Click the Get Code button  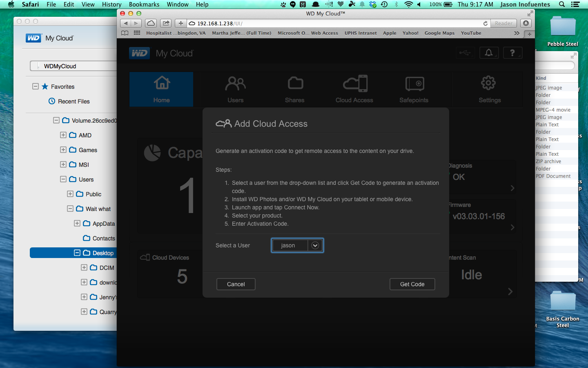[412, 284]
